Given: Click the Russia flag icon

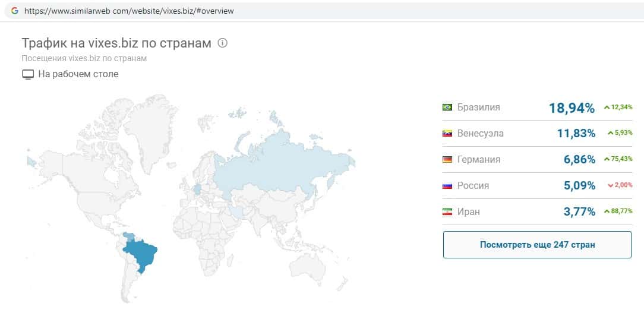Looking at the screenshot, I should click(447, 185).
